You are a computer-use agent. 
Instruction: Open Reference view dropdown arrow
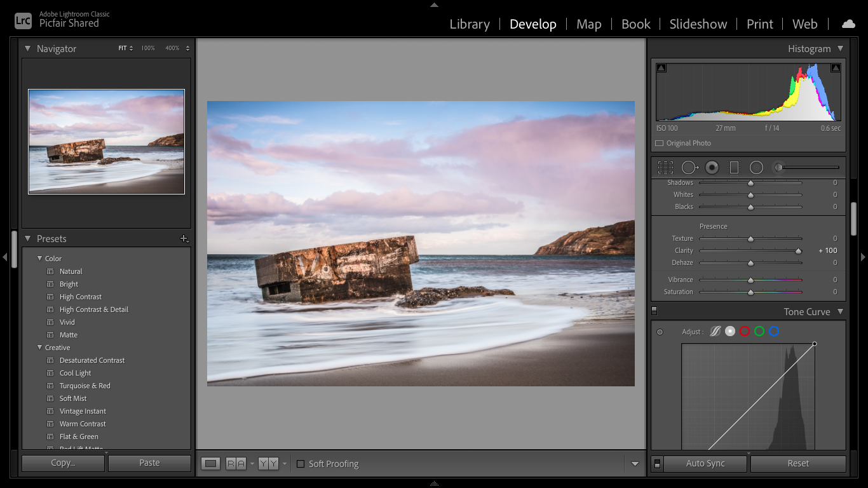click(x=252, y=464)
